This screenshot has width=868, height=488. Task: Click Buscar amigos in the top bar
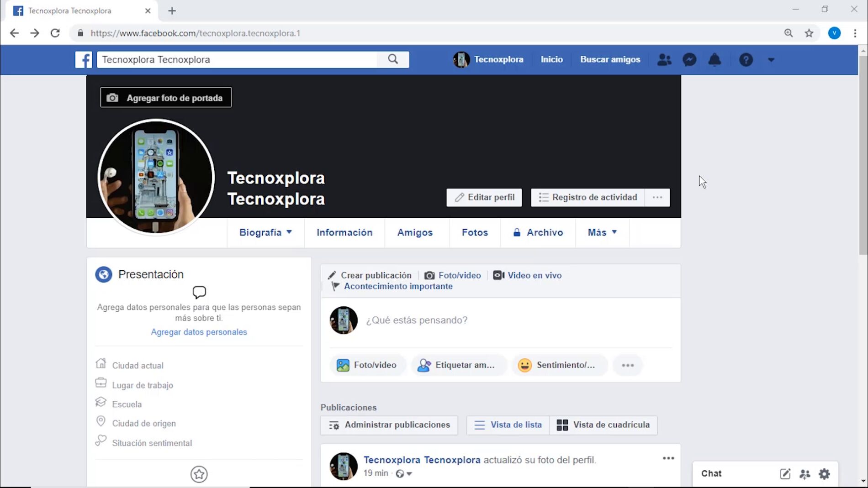(x=610, y=59)
